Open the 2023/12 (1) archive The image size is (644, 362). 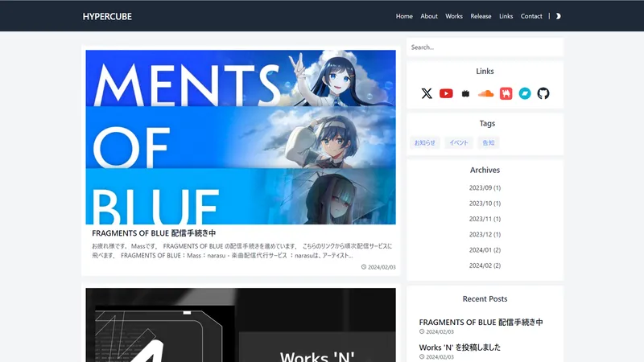tap(485, 235)
